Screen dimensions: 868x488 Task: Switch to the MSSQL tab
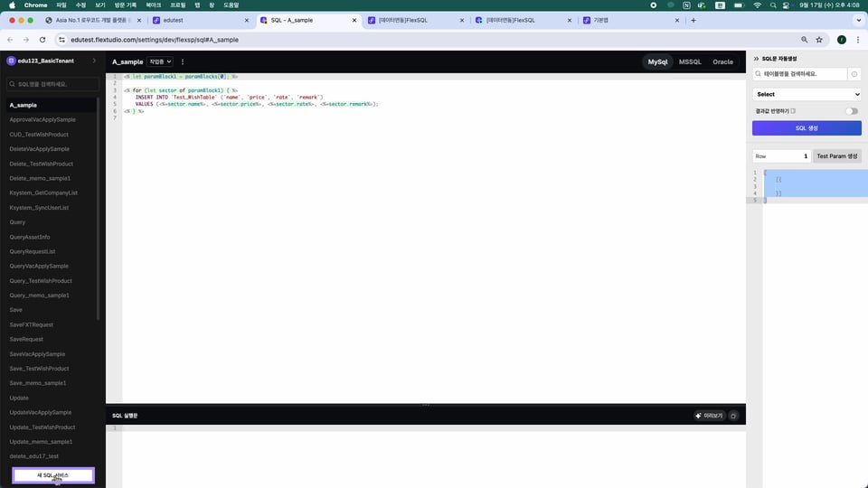[690, 62]
